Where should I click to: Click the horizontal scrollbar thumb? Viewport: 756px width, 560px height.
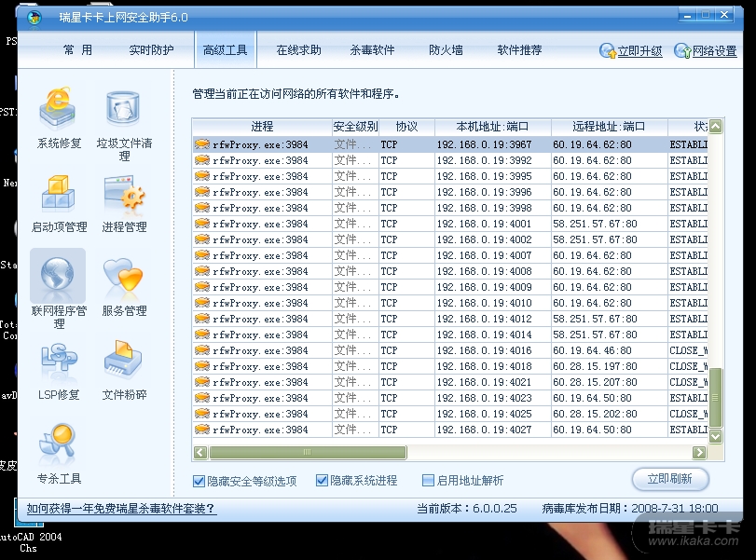[308, 452]
